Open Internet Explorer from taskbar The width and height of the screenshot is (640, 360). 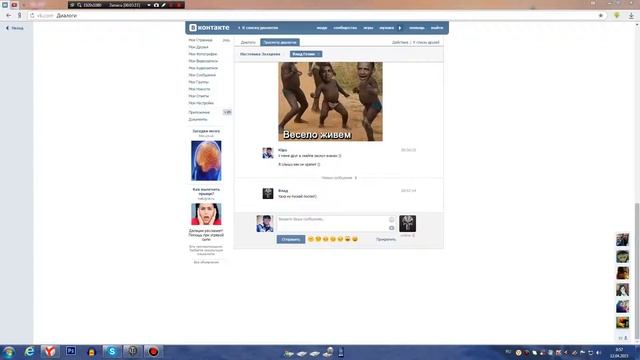tap(29, 351)
